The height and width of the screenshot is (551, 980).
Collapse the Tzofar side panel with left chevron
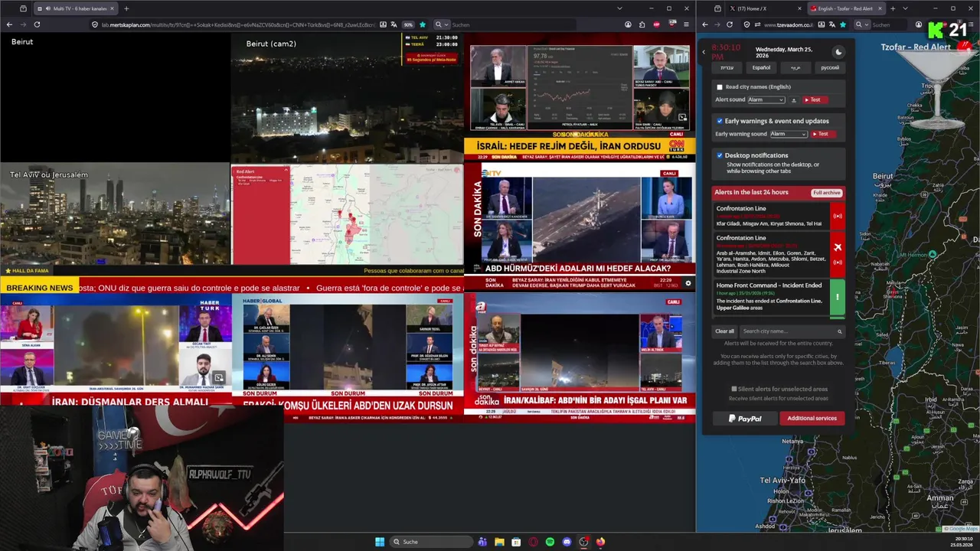point(704,52)
